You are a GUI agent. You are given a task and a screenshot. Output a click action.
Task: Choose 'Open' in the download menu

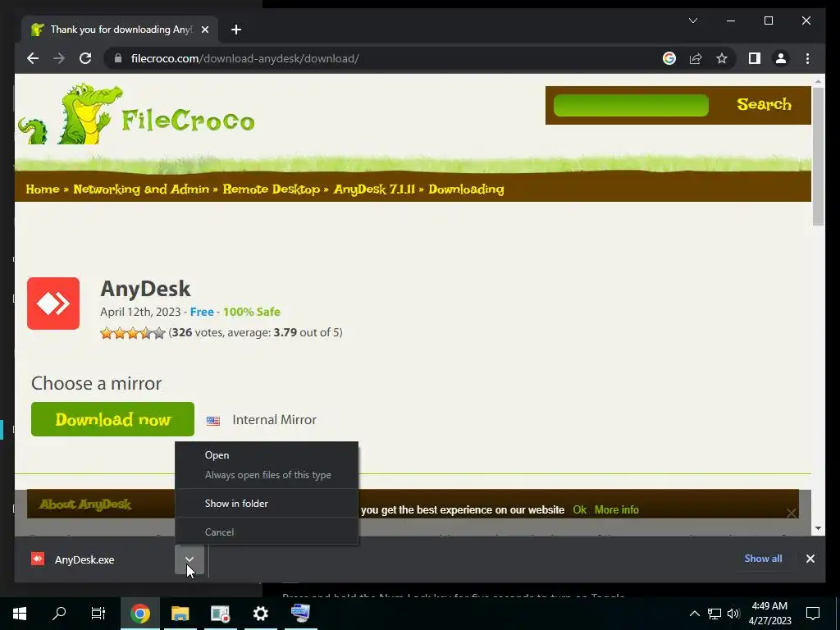click(267, 454)
